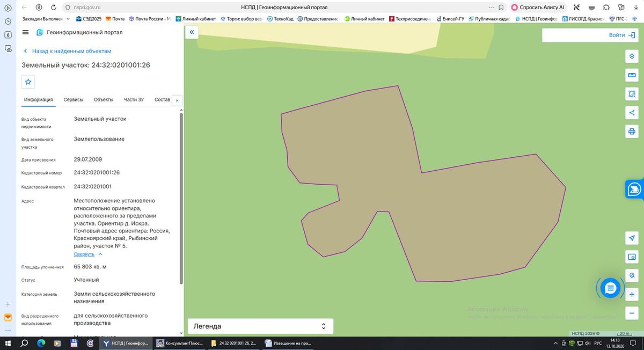Ask Alice AI button in toolbar
This screenshot has width=644, height=350.
click(x=538, y=8)
